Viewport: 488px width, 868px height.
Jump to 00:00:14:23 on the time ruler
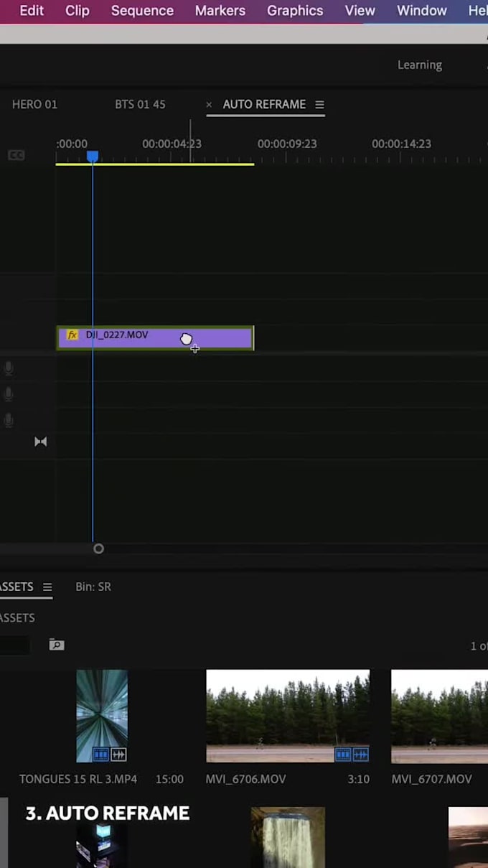tap(401, 144)
